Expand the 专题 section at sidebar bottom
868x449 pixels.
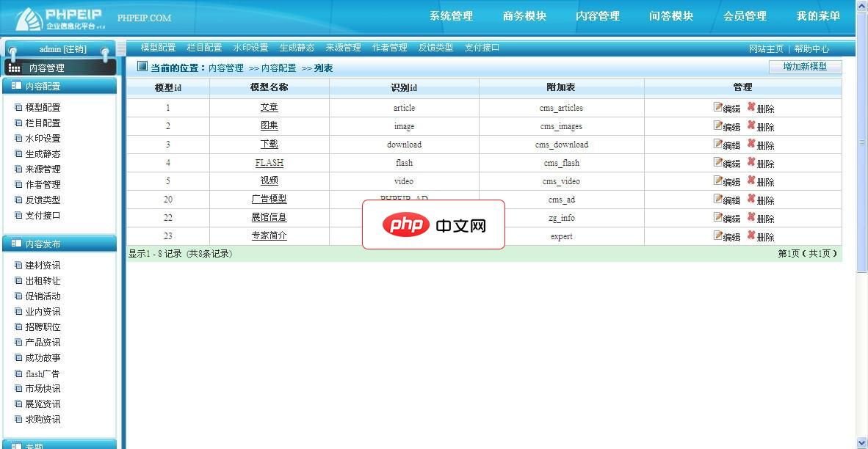tap(59, 445)
